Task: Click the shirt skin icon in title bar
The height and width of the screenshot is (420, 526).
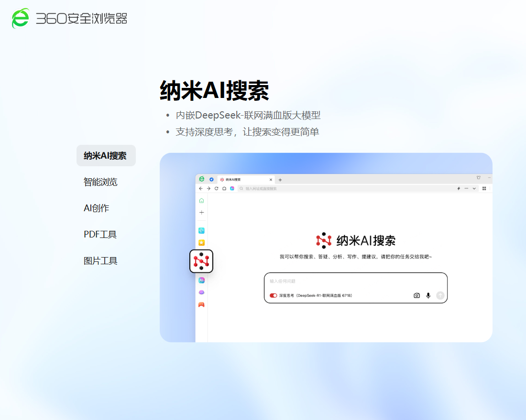Action: 479,178
